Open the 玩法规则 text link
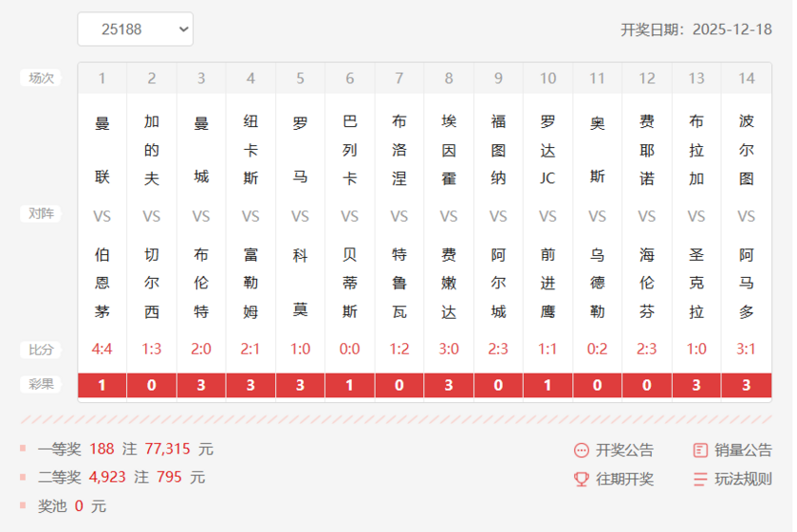The height and width of the screenshot is (532, 797). [x=743, y=480]
